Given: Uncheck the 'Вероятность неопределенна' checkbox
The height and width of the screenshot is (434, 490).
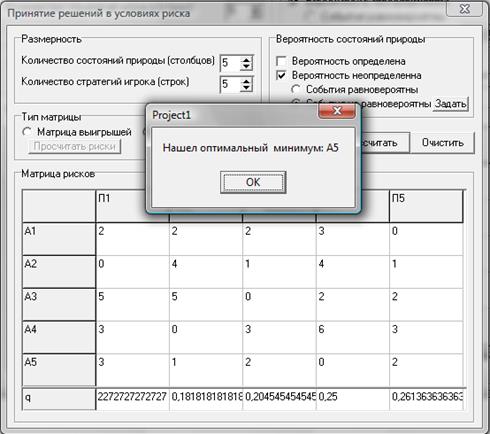Looking at the screenshot, I should (x=281, y=75).
